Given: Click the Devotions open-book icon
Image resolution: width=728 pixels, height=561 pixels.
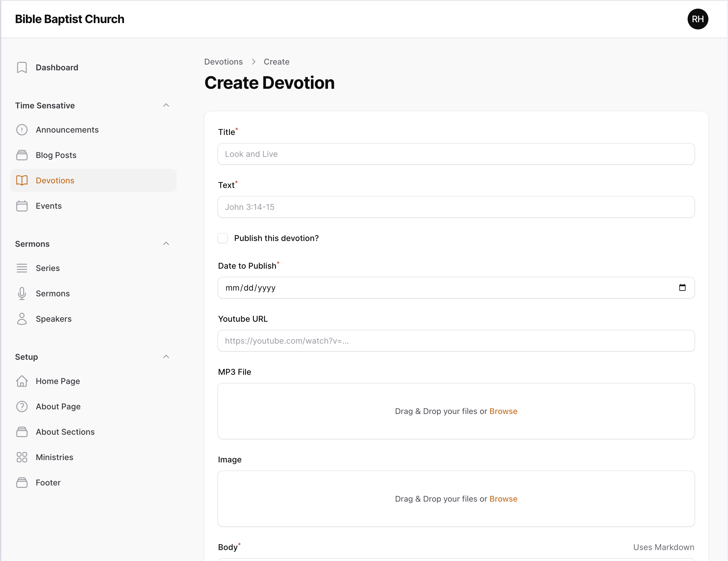Looking at the screenshot, I should point(22,180).
